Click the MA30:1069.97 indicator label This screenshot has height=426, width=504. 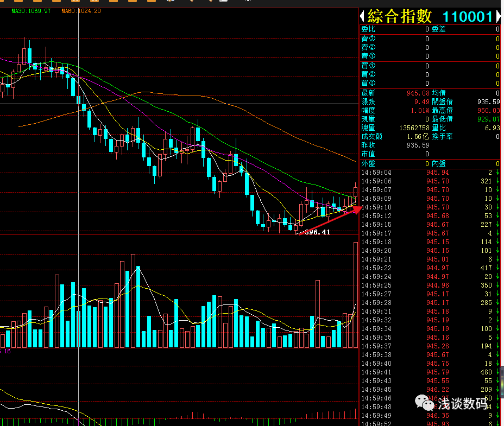(x=31, y=11)
